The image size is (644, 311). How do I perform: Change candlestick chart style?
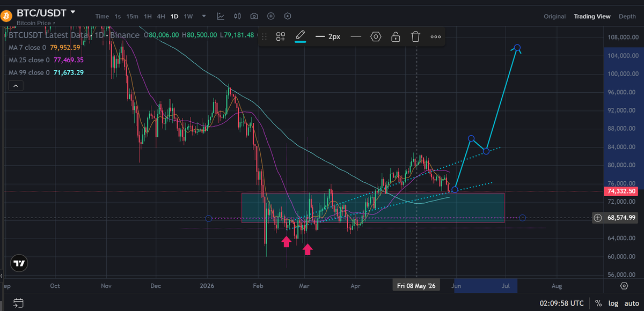click(237, 17)
